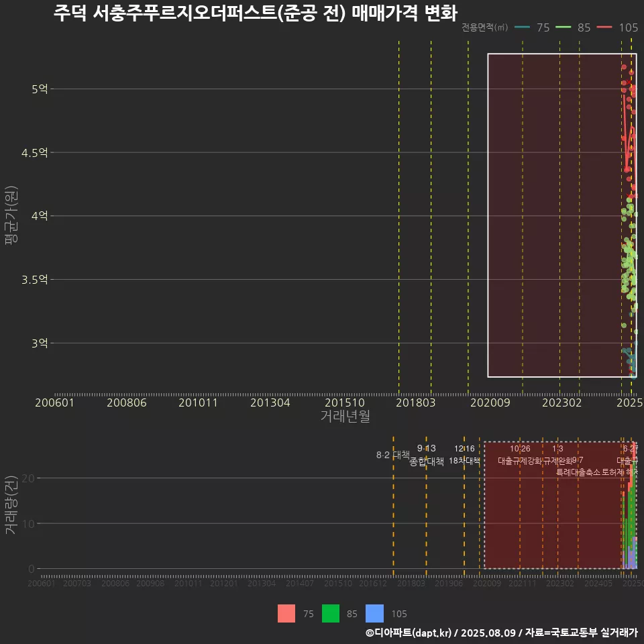Click the 1·3 policy marker label
Screen dimensions: 644x644
(557, 449)
